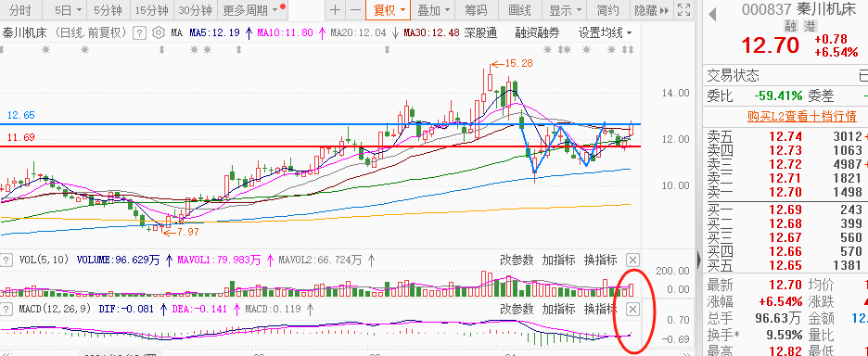Viewport: 868px width, 356px height.
Task: Close the MACD indicator panel
Action: click(633, 309)
